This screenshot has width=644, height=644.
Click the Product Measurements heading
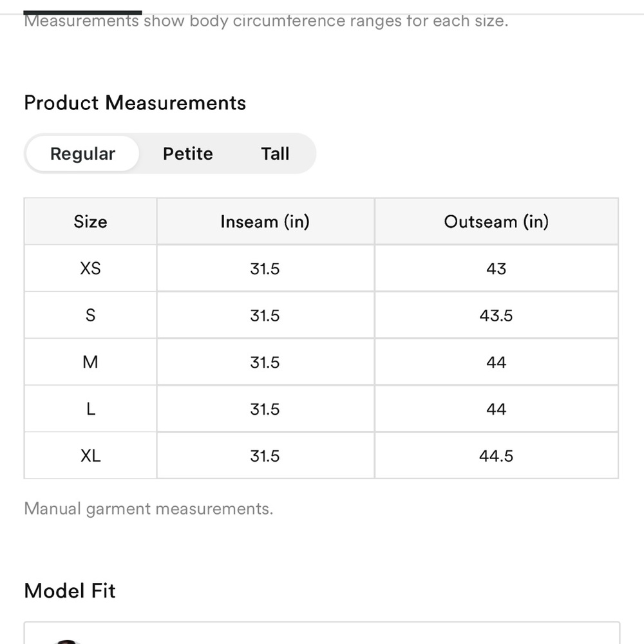(x=135, y=103)
